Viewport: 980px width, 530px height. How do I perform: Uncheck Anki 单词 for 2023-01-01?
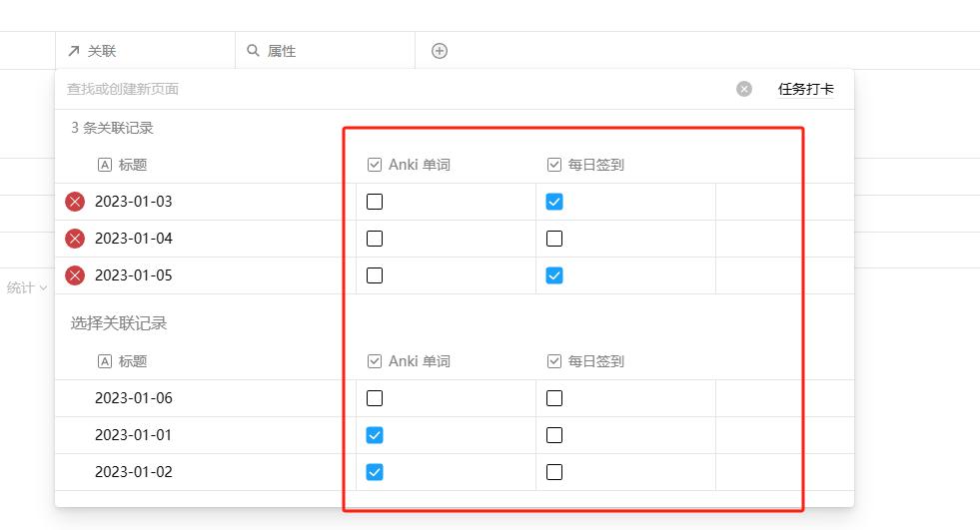click(x=375, y=435)
